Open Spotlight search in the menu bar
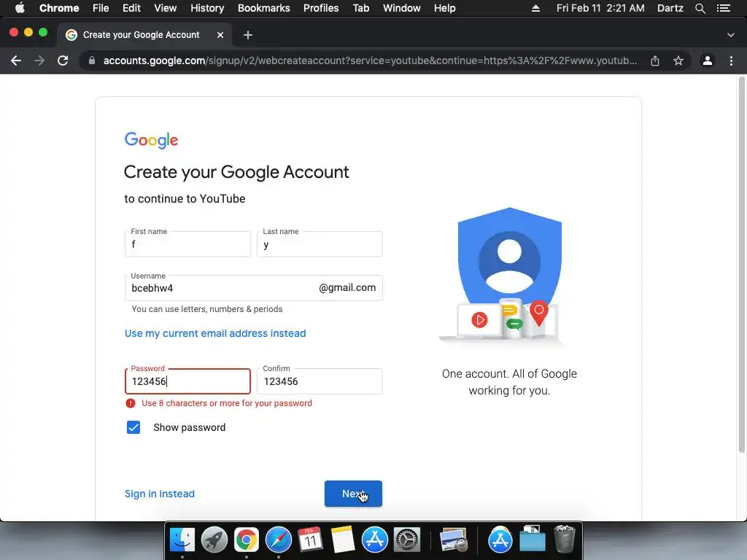 coord(700,8)
